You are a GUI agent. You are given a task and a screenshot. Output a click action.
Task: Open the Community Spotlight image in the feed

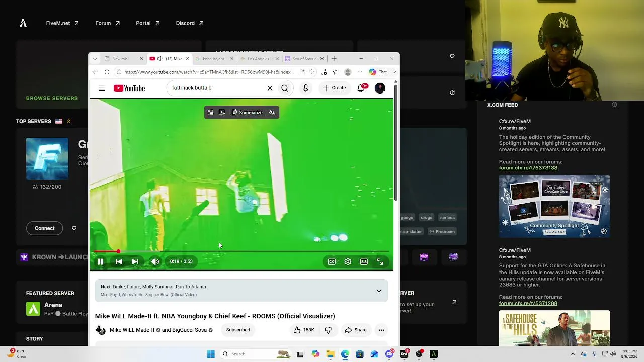554,206
